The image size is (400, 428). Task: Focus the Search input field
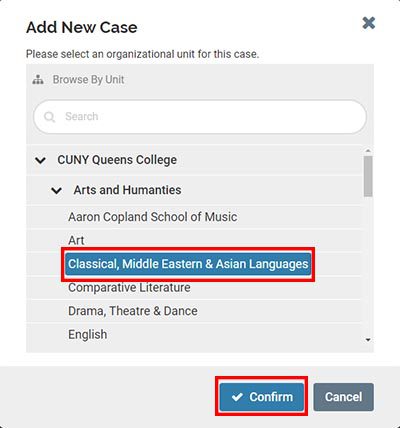point(200,117)
